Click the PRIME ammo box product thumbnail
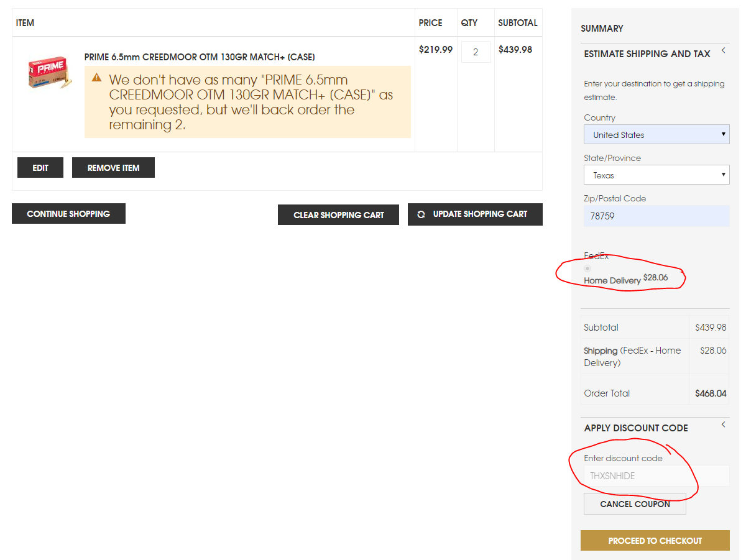This screenshot has height=560, width=746. coord(50,73)
